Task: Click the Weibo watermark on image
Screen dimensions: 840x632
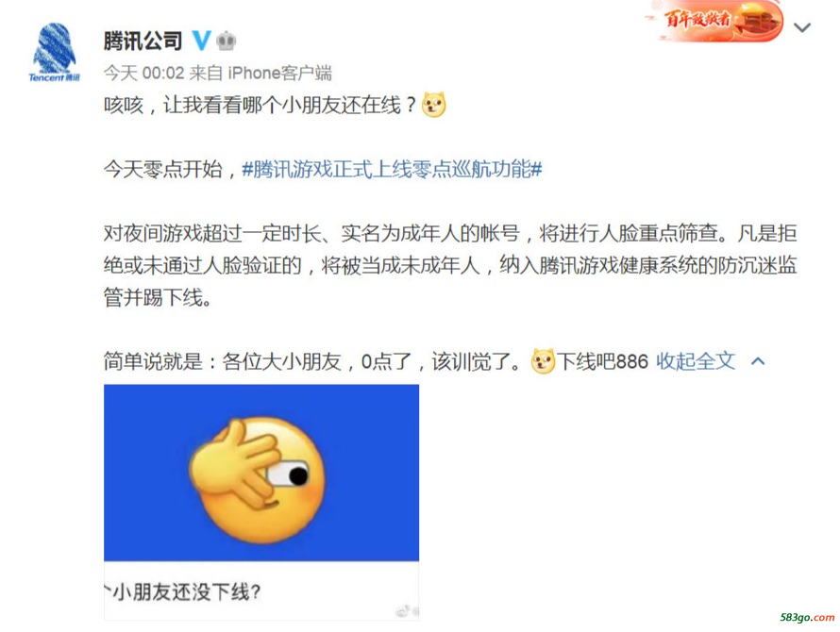Action: (x=407, y=611)
